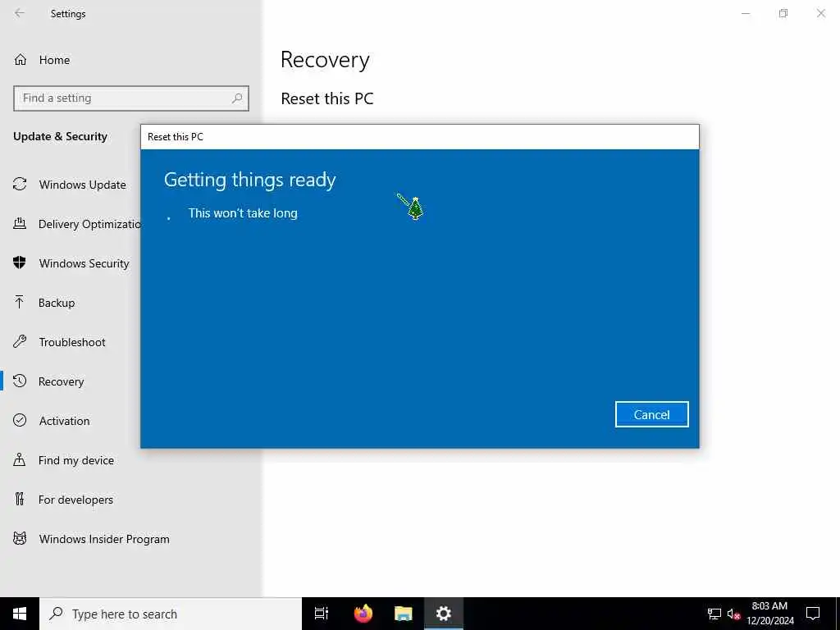Click the For developers tools icon

(x=20, y=499)
